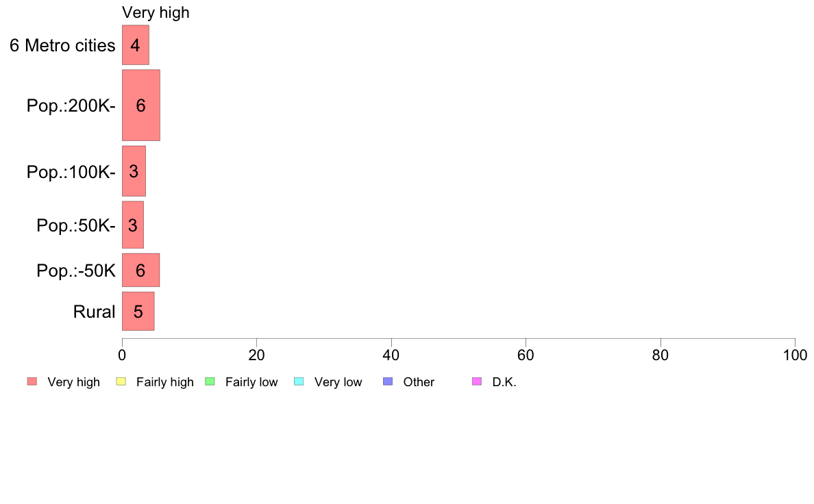The image size is (814, 504).
Task: Click the magenta D.K. legend swatch
Action: point(477,381)
